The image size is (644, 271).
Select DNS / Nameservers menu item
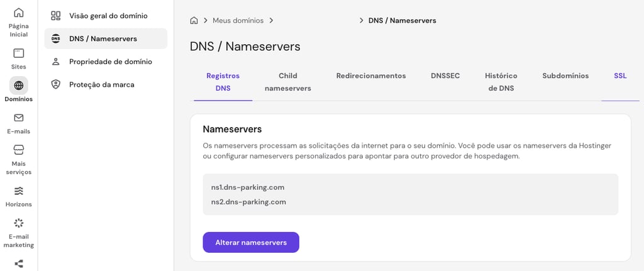pos(106,38)
